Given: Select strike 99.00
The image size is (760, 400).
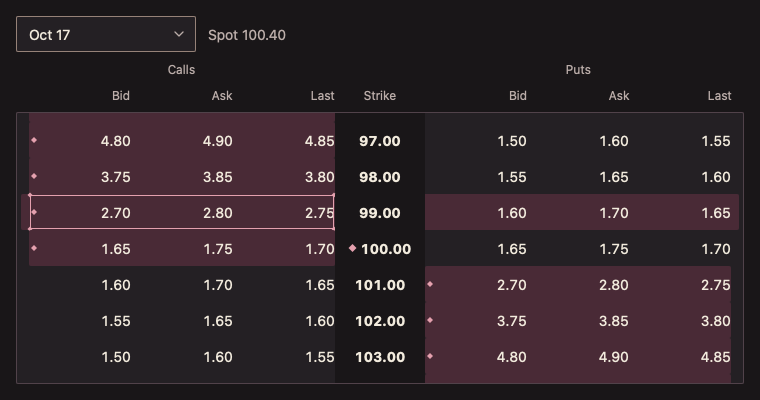Looking at the screenshot, I should [380, 213].
